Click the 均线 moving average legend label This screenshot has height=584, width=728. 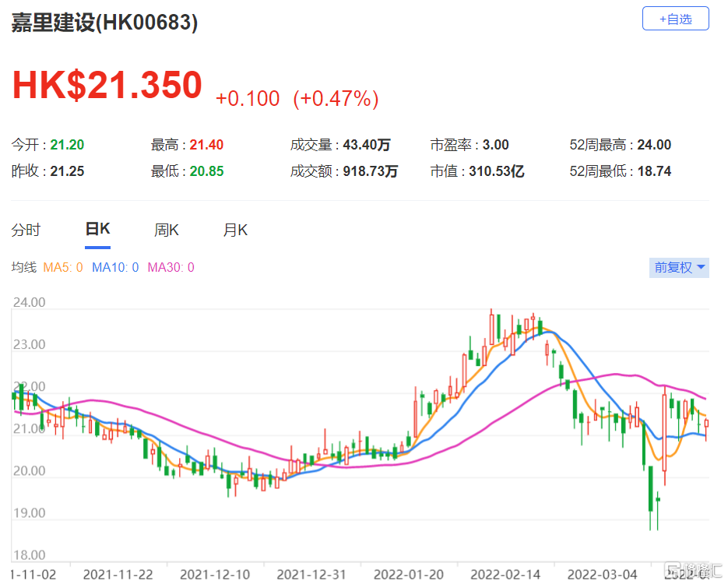23,267
